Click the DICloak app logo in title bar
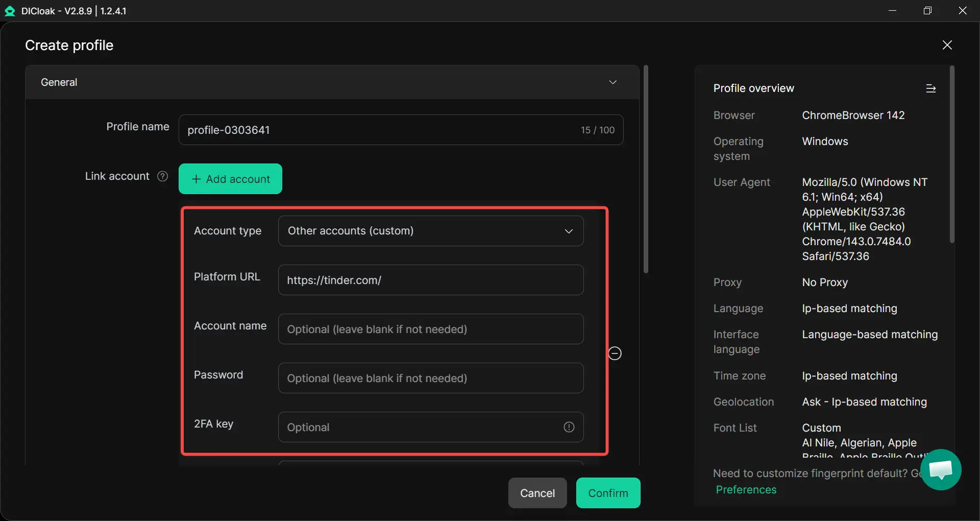This screenshot has height=521, width=980. tap(10, 11)
